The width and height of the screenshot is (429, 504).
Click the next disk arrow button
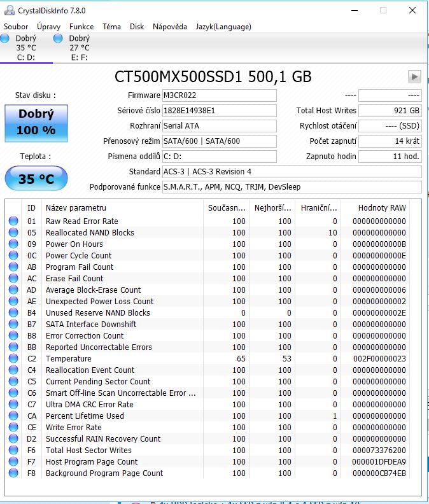414,77
